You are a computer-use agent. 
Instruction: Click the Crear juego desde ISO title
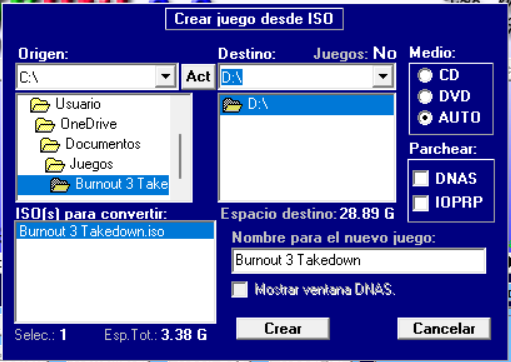[254, 19]
